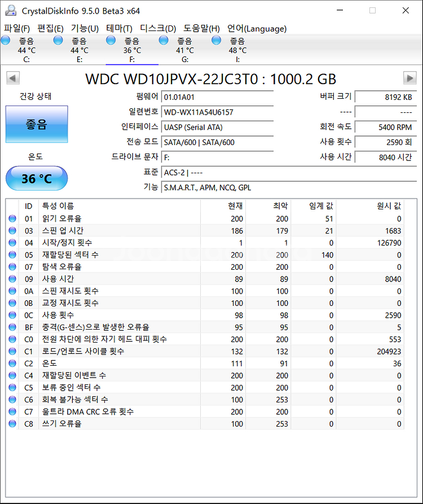The height and width of the screenshot is (504, 423).
Task: Select the F: disk tab
Action: 131,50
